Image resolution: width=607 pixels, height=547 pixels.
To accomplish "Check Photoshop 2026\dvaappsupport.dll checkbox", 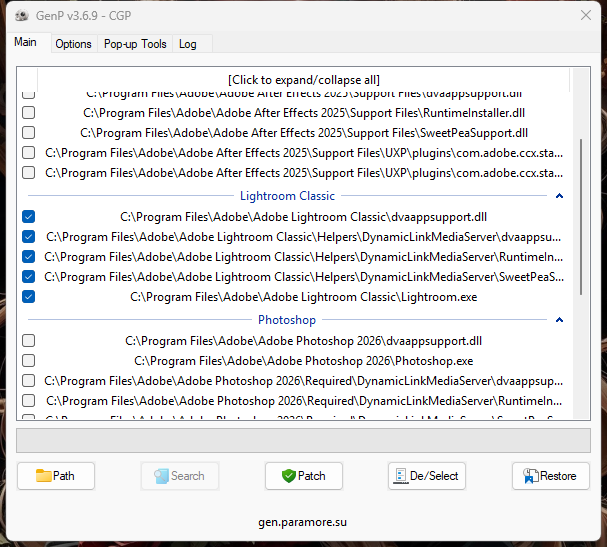I will pos(29,341).
